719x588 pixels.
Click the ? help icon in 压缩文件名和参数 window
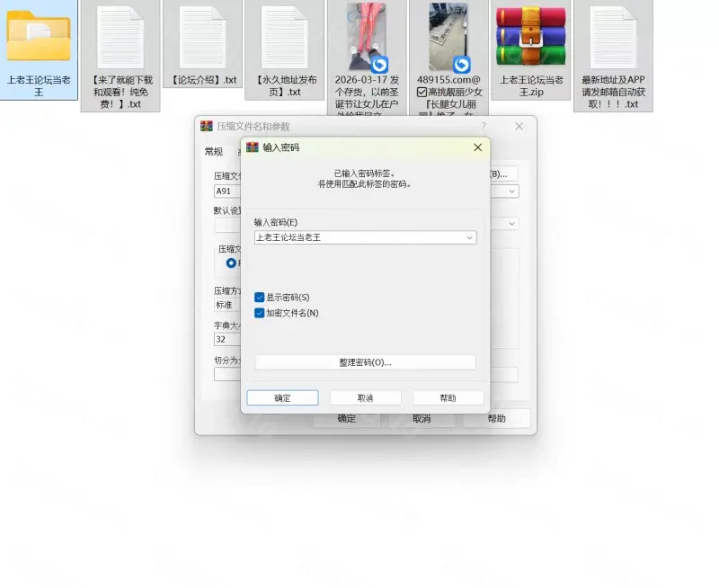[484, 126]
